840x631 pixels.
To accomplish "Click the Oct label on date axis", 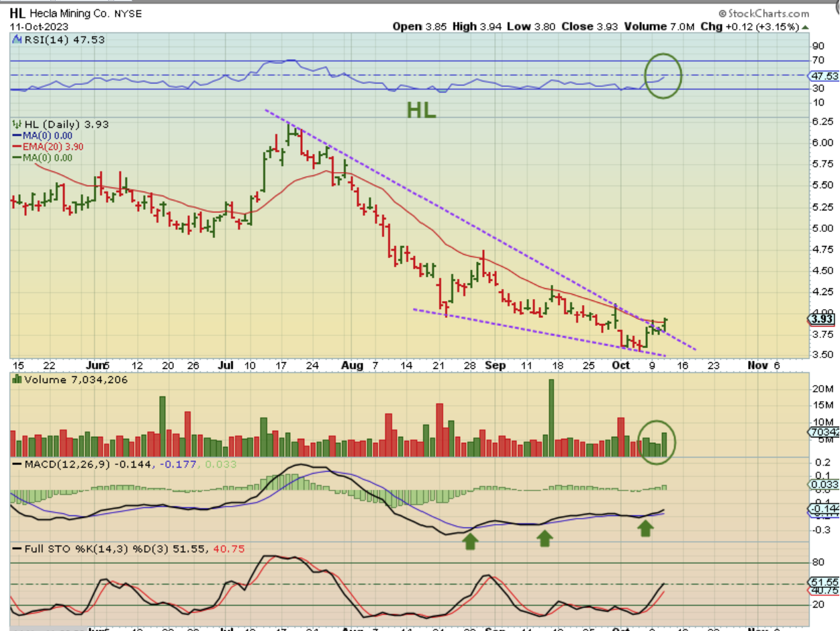I will [x=621, y=365].
